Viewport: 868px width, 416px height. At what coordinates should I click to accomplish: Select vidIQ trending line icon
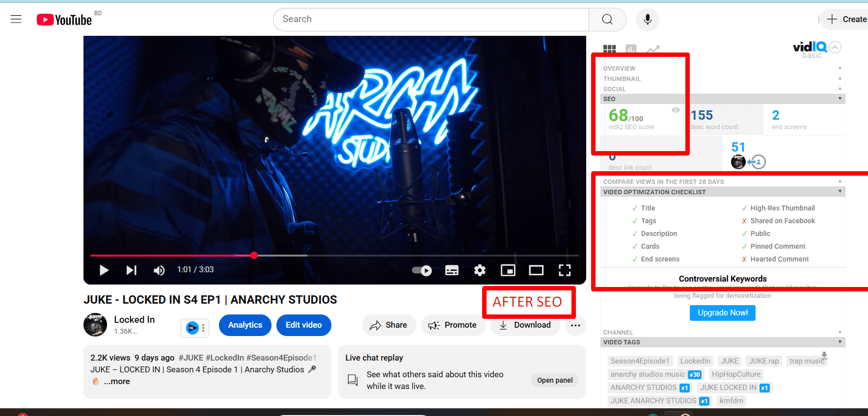(x=653, y=49)
